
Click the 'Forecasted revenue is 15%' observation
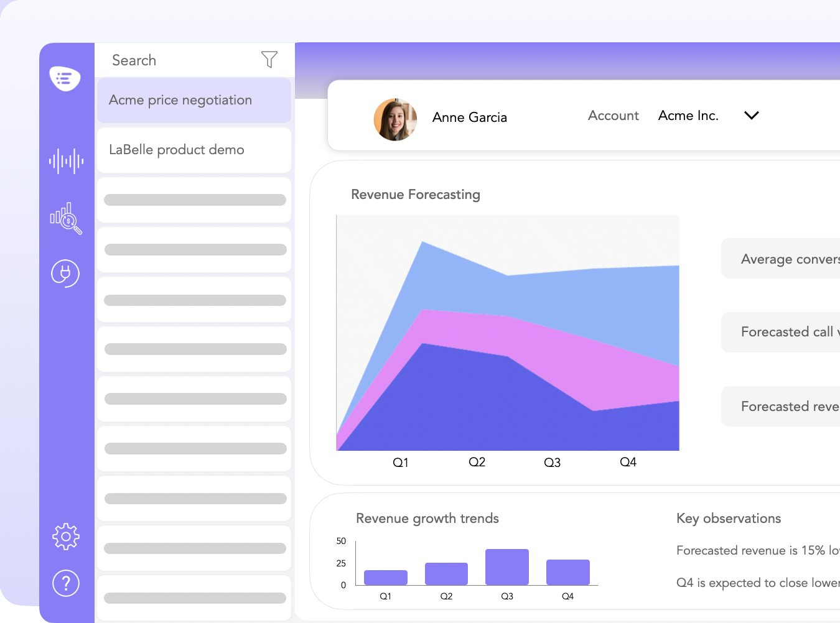[758, 550]
